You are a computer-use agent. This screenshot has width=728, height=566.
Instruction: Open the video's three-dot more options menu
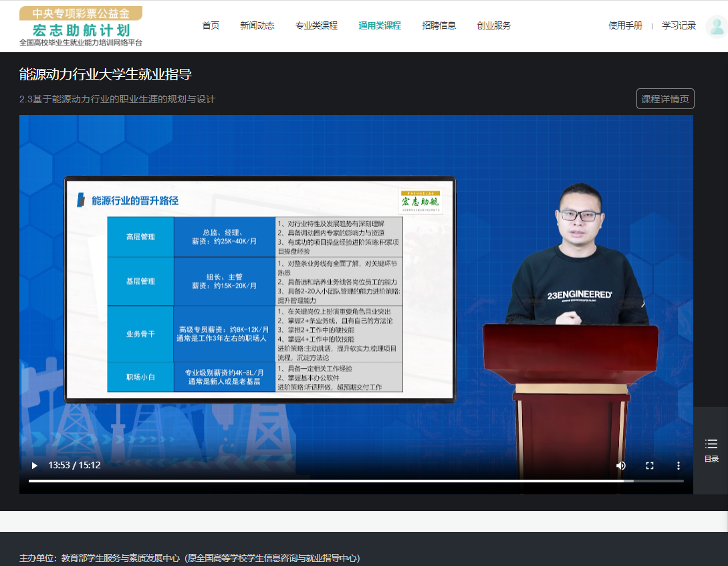coord(678,466)
